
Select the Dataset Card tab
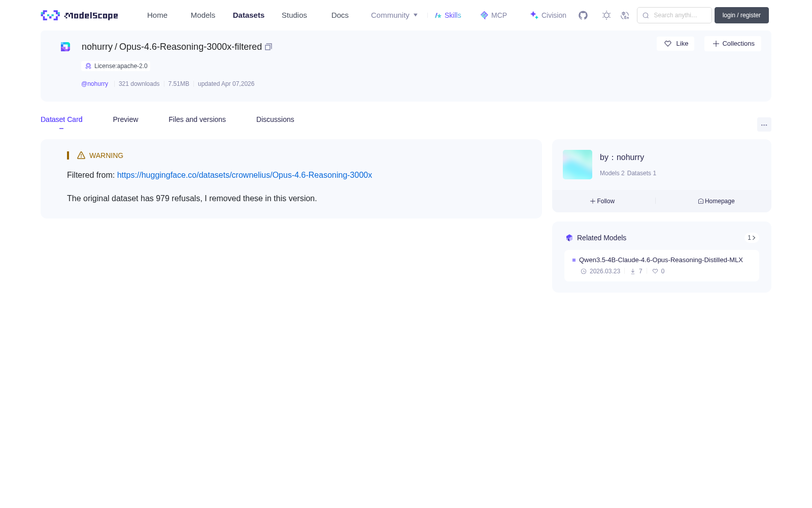pos(61,119)
